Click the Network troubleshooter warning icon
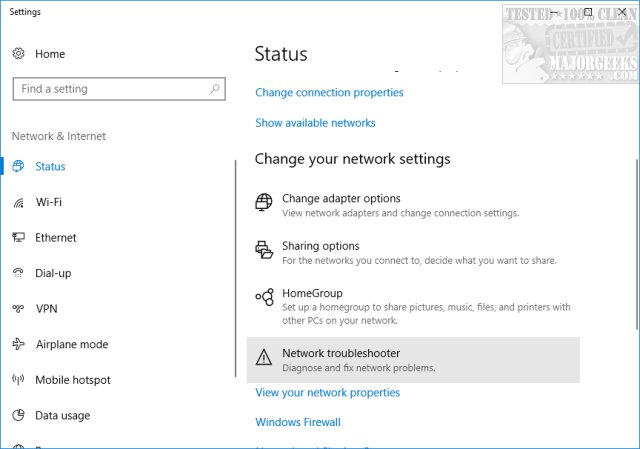This screenshot has width=640, height=449. (264, 358)
